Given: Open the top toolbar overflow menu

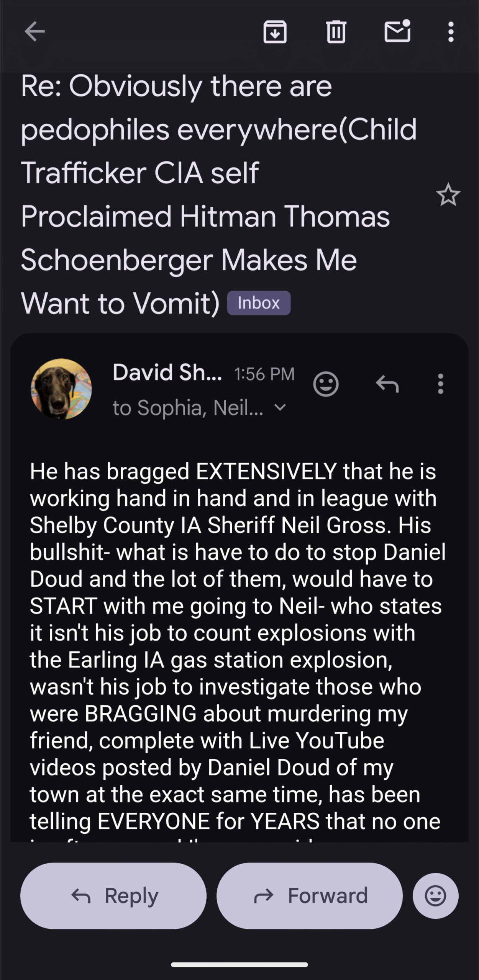Looking at the screenshot, I should (451, 31).
